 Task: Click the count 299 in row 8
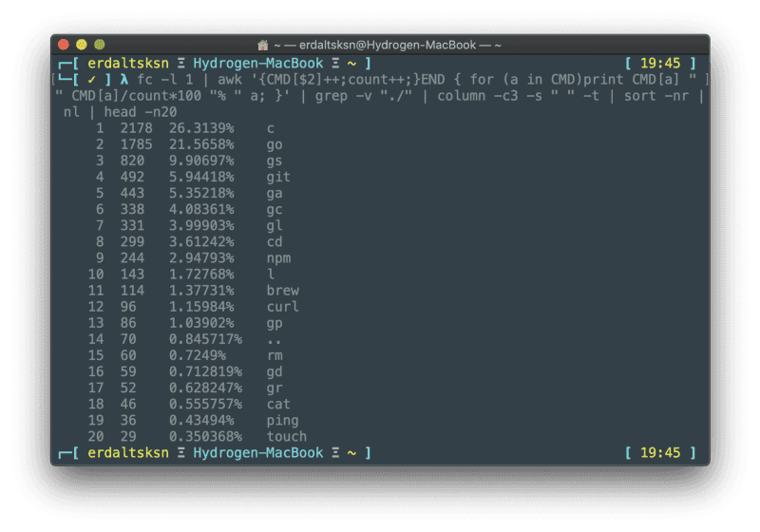click(x=132, y=241)
